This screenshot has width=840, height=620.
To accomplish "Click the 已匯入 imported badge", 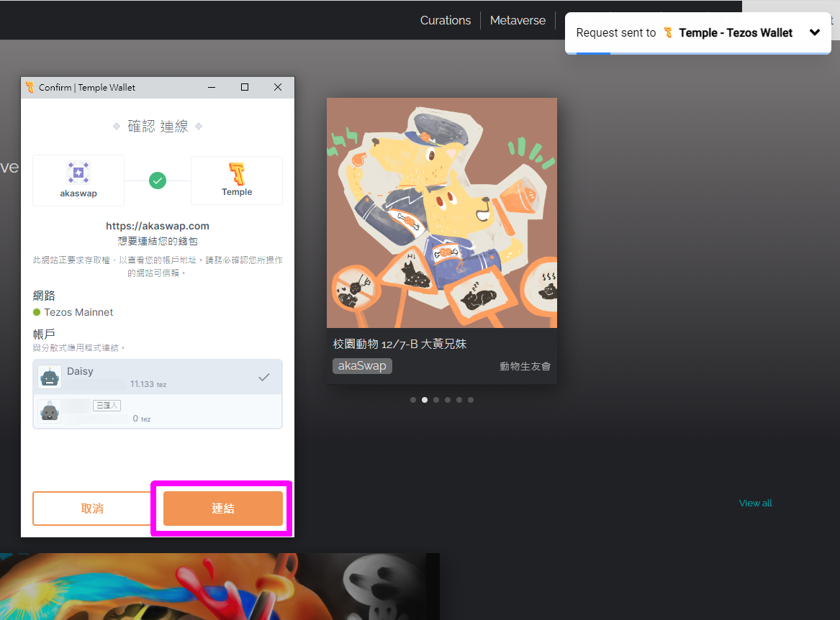I will (107, 406).
